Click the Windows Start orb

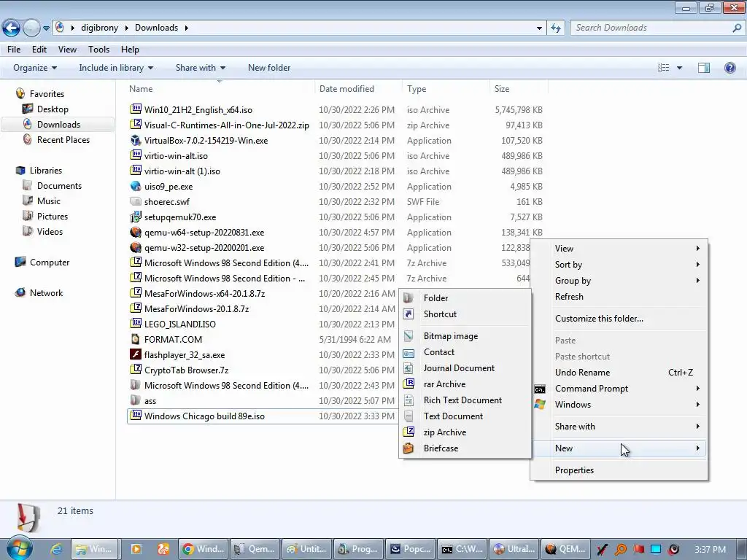19,548
